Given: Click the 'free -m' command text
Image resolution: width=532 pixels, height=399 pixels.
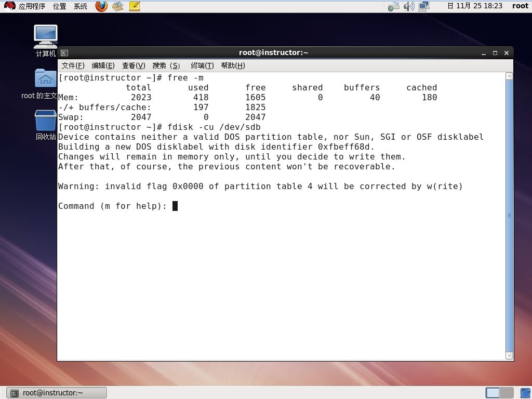Looking at the screenshot, I should 185,78.
